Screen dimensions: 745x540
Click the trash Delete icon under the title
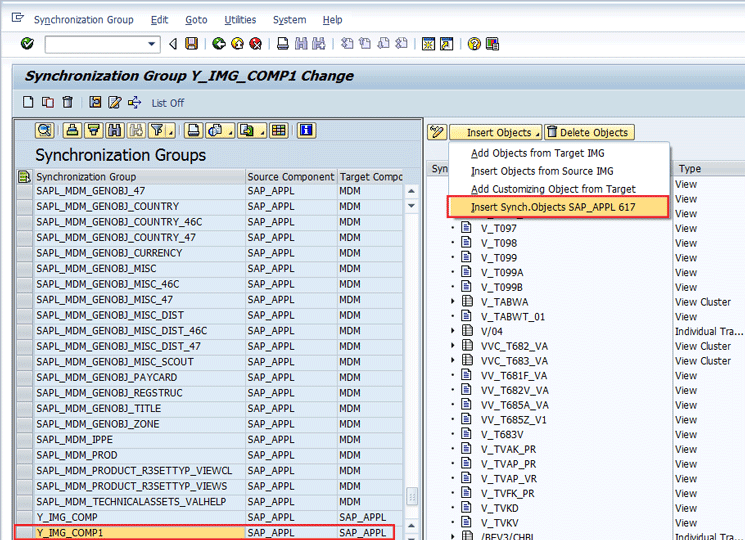click(68, 102)
